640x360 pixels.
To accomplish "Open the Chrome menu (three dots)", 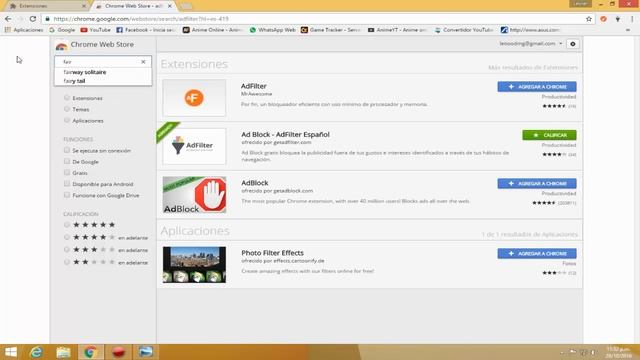I will tap(632, 19).
